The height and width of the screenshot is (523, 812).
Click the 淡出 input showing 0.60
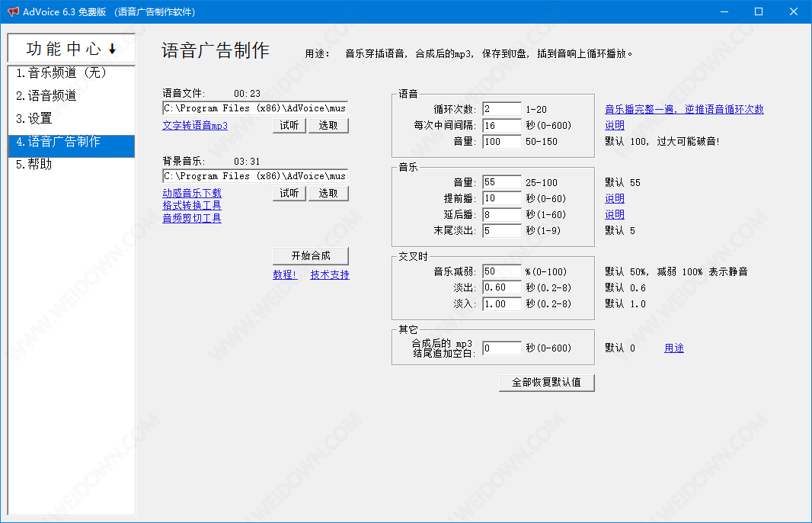click(x=502, y=287)
